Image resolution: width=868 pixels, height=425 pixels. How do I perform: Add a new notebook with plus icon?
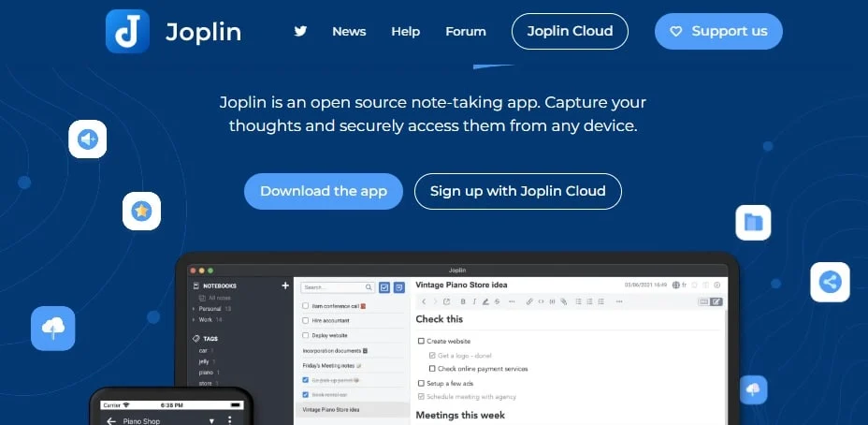tap(285, 286)
